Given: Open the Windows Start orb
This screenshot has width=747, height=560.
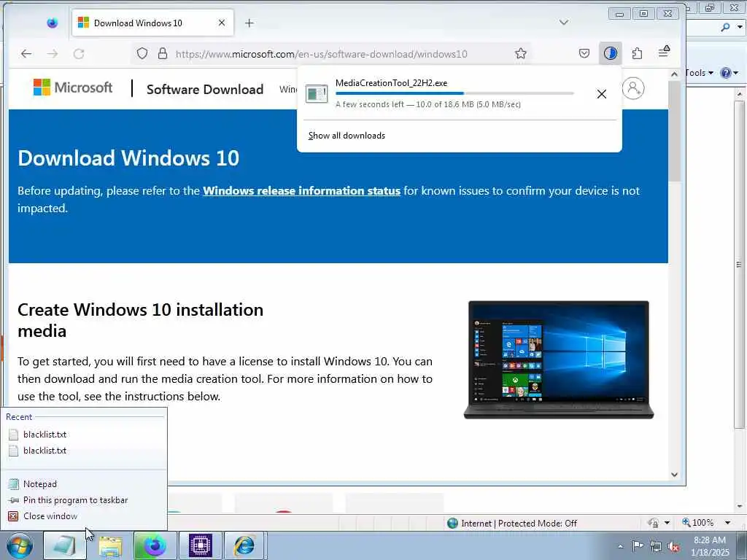Looking at the screenshot, I should [20, 545].
